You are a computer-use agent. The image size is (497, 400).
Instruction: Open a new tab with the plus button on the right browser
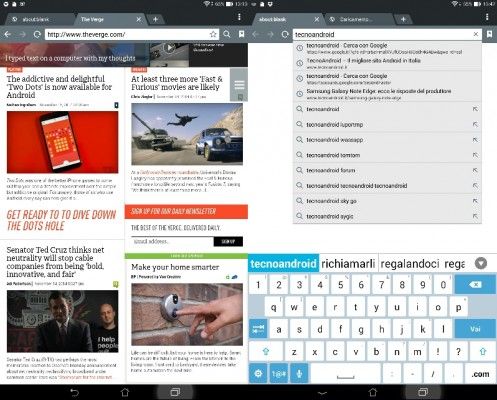coord(403,19)
